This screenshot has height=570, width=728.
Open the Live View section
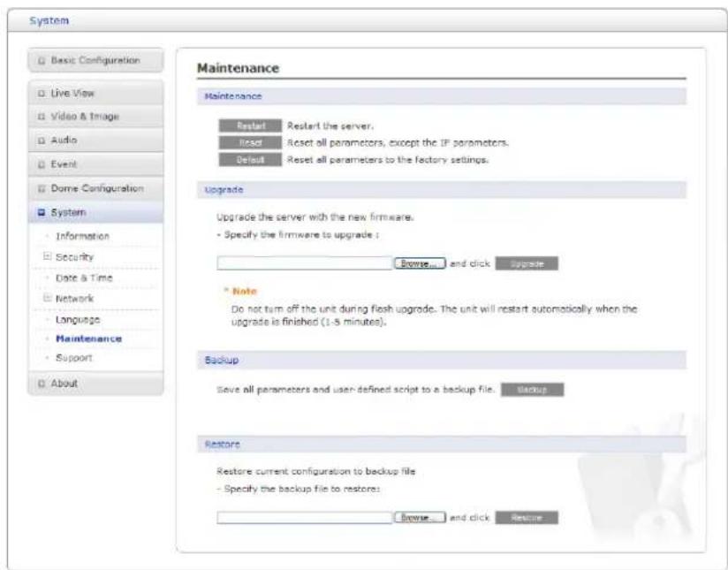click(95, 93)
